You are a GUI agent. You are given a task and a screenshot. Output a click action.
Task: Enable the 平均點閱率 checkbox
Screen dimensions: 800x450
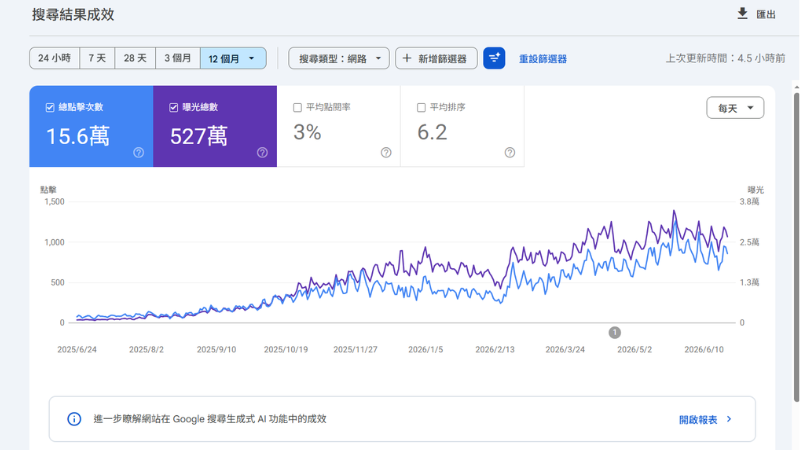pyautogui.click(x=297, y=107)
